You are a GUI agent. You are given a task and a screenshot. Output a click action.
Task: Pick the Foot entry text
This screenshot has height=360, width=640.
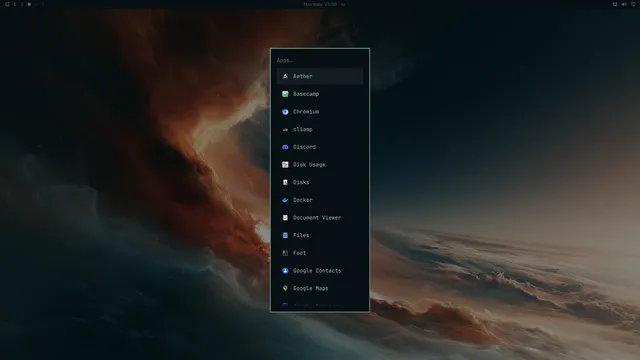(x=300, y=253)
